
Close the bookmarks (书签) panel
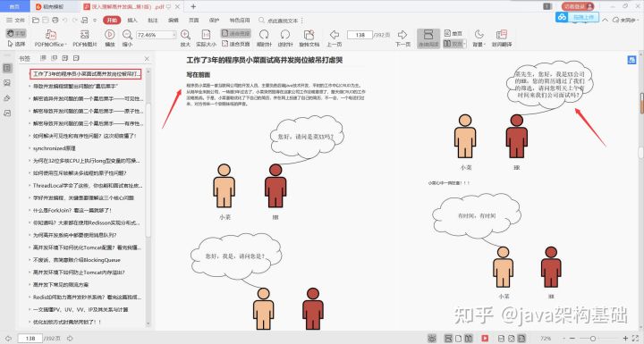tap(147, 59)
